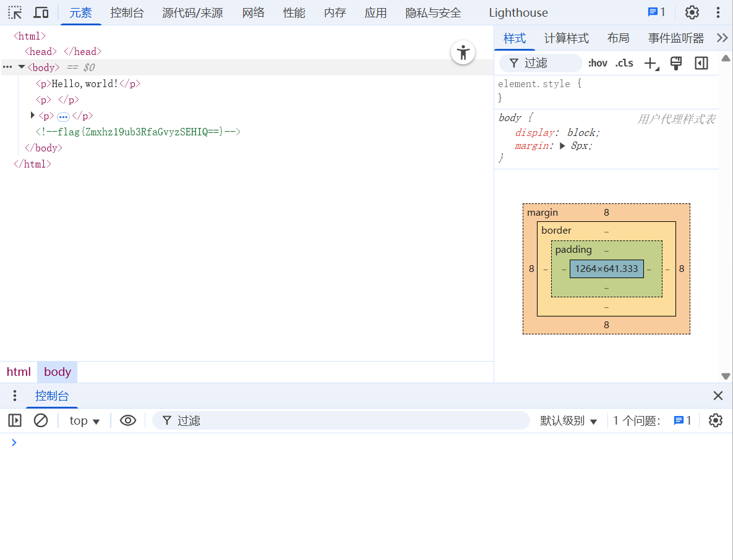
Task: Expand the collapsed third p element
Action: (x=32, y=116)
